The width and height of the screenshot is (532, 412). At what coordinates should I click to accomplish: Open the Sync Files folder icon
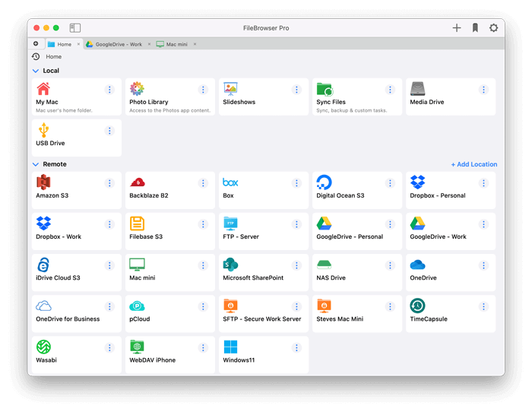[325, 89]
